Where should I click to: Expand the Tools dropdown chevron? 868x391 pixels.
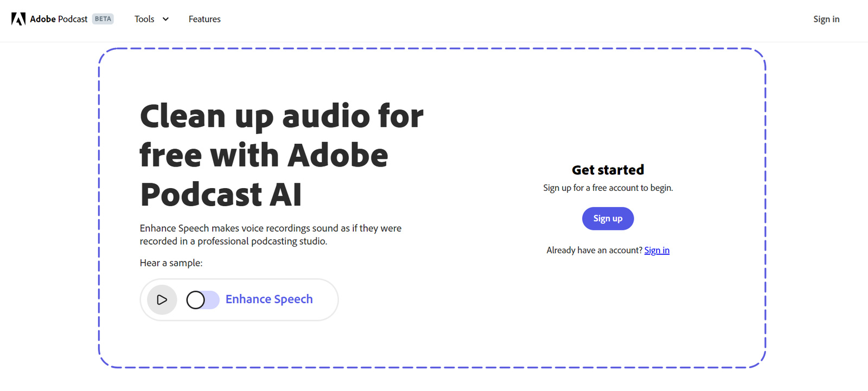[165, 19]
